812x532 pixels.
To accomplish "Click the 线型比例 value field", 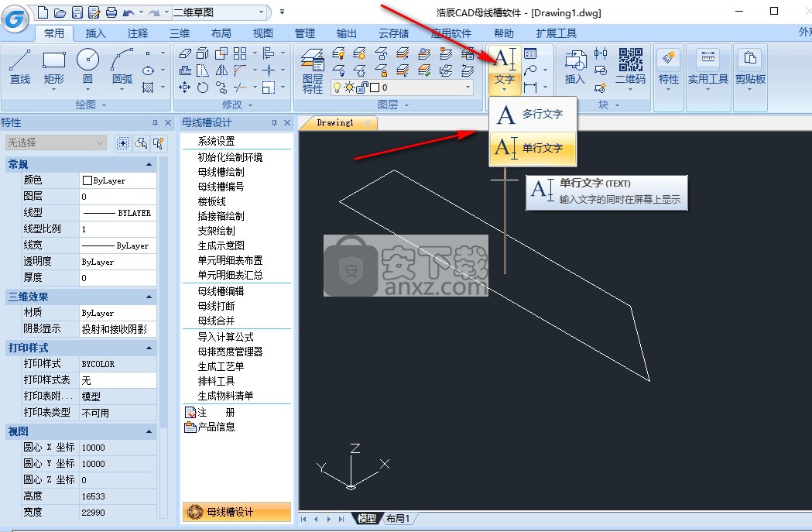I will tap(118, 229).
